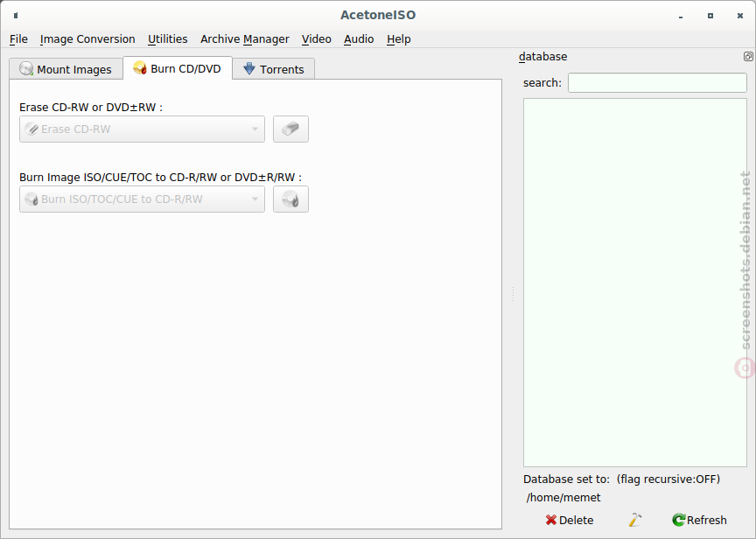The height and width of the screenshot is (539, 756).
Task: Click the /home/memet database path text
Action: point(563,498)
